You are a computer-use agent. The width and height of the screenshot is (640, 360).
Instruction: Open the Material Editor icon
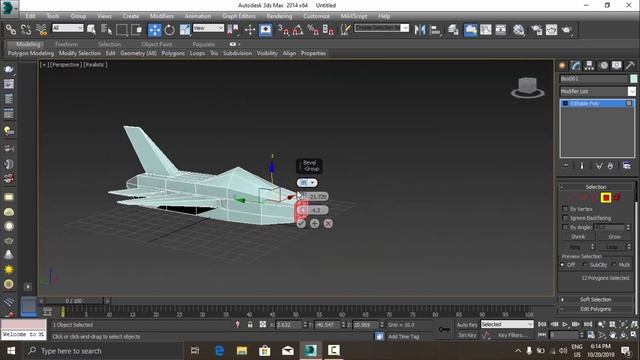tap(519, 29)
